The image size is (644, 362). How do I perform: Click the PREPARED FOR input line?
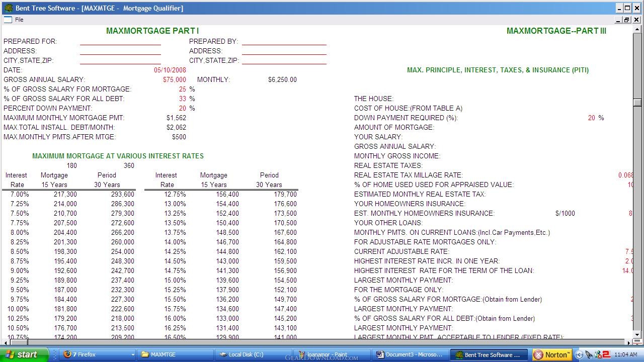click(120, 41)
